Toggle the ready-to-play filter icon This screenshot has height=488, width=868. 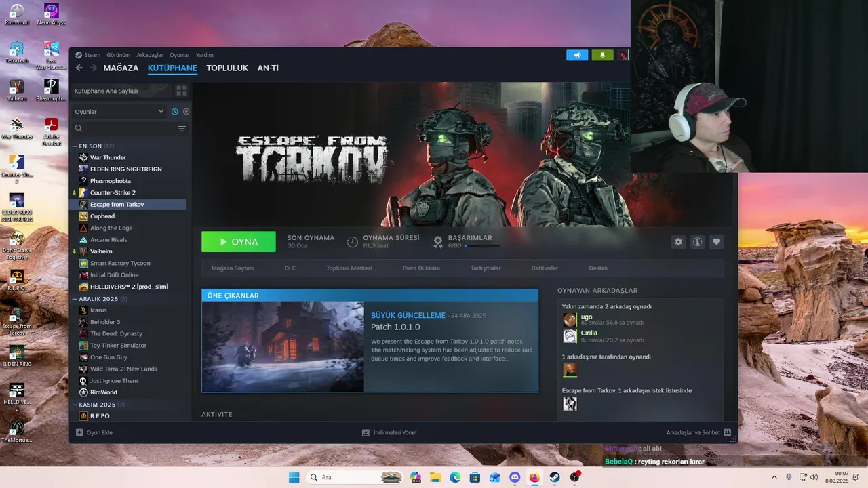click(x=186, y=111)
